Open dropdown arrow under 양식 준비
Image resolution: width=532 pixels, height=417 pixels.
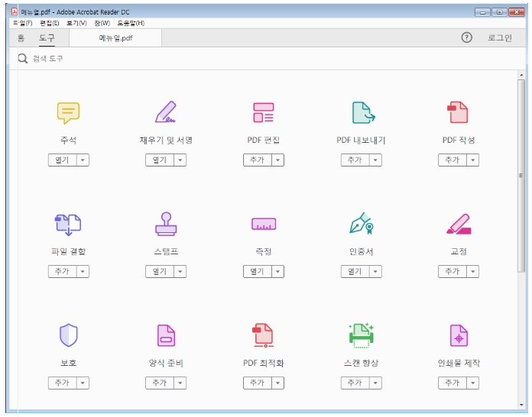(180, 383)
